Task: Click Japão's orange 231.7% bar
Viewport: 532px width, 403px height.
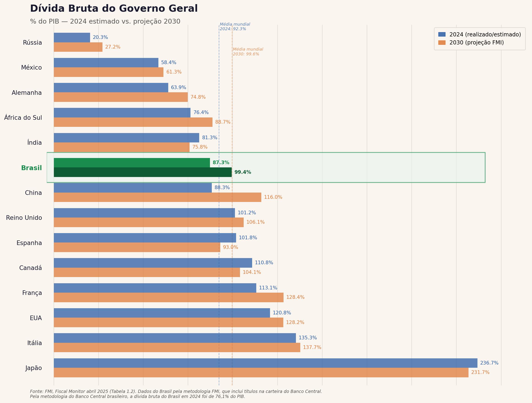Action: point(261,373)
